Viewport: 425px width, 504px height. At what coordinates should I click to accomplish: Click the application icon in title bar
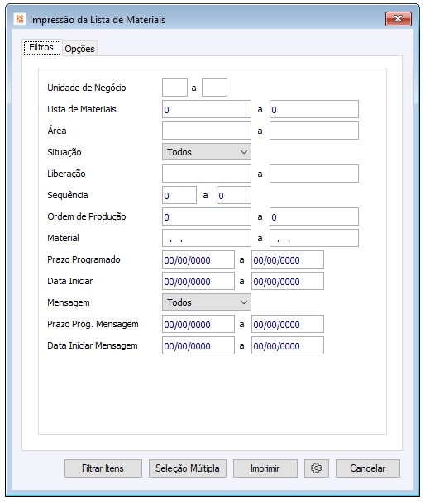point(20,19)
